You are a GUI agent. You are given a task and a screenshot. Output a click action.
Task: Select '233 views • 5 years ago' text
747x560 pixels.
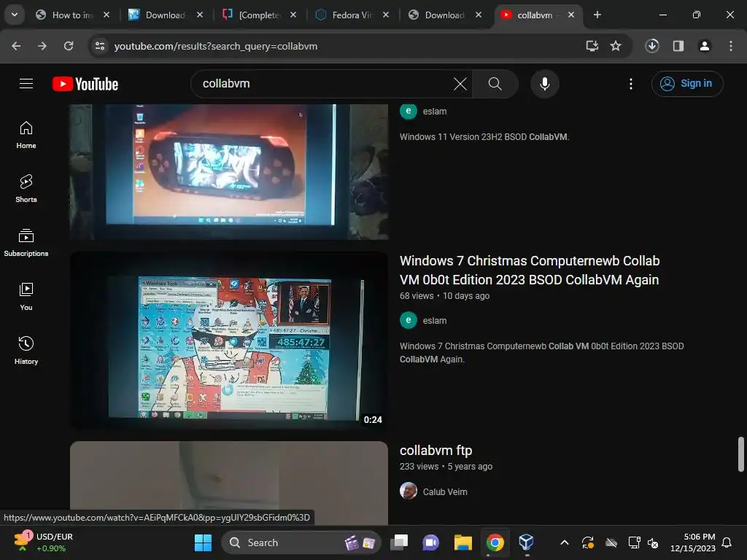446,467
